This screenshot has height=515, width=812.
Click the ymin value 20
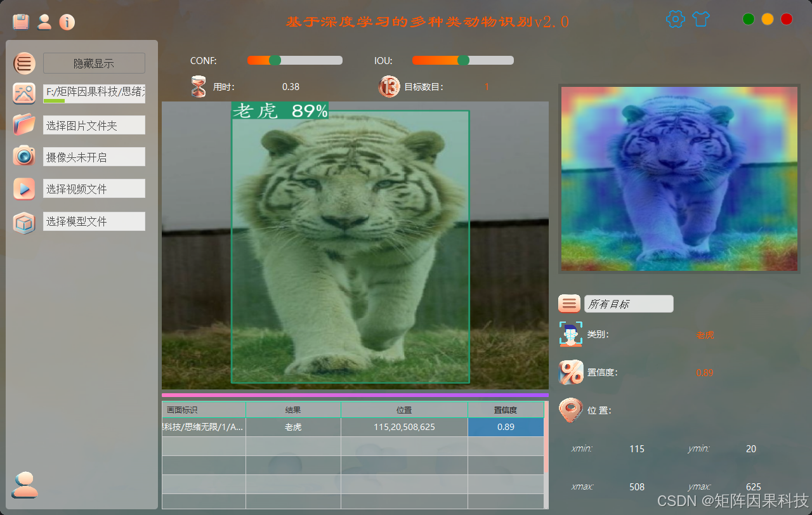click(751, 448)
